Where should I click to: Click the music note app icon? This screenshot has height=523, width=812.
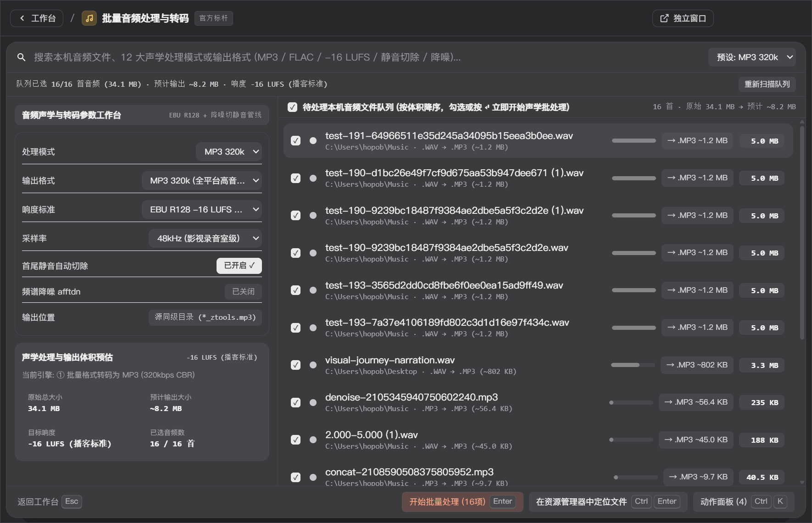pos(89,18)
